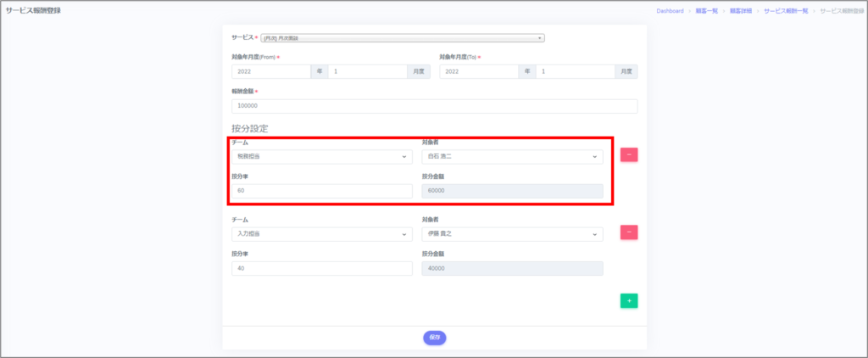Open the サービス dropdown
Viewport: 868px width, 358px height.
(402, 38)
